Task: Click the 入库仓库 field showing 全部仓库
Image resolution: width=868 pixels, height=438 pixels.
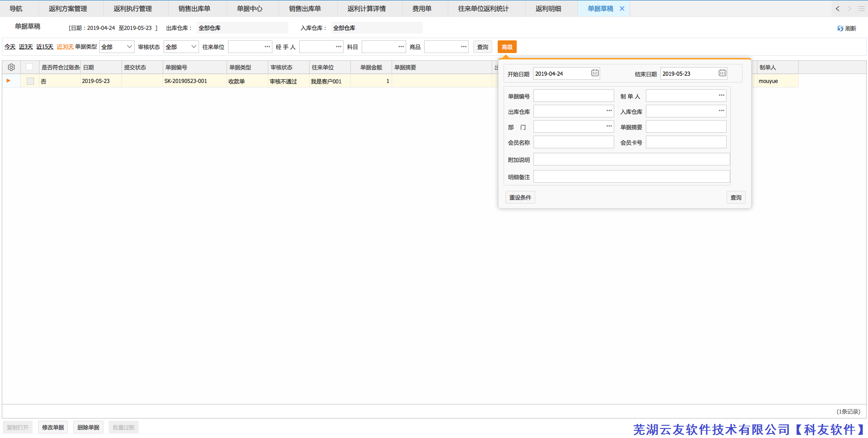Action: (x=377, y=28)
